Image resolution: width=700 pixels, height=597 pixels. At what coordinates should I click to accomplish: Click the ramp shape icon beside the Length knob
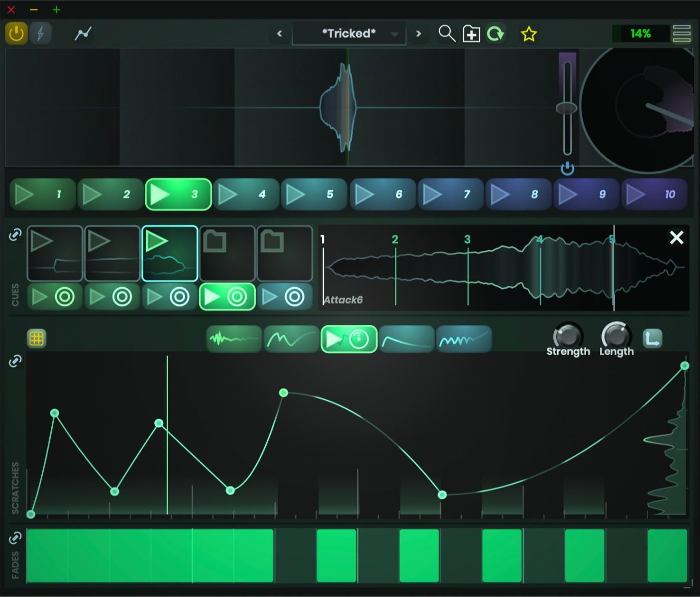point(652,338)
